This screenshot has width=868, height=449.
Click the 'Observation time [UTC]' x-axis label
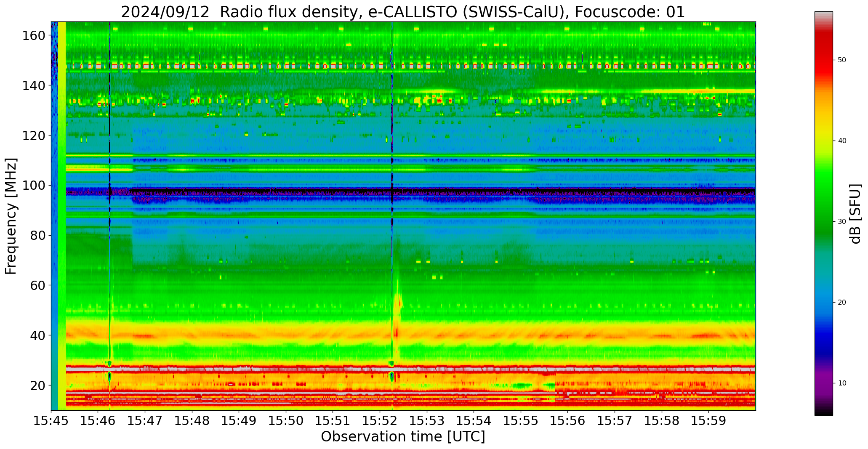pyautogui.click(x=403, y=437)
